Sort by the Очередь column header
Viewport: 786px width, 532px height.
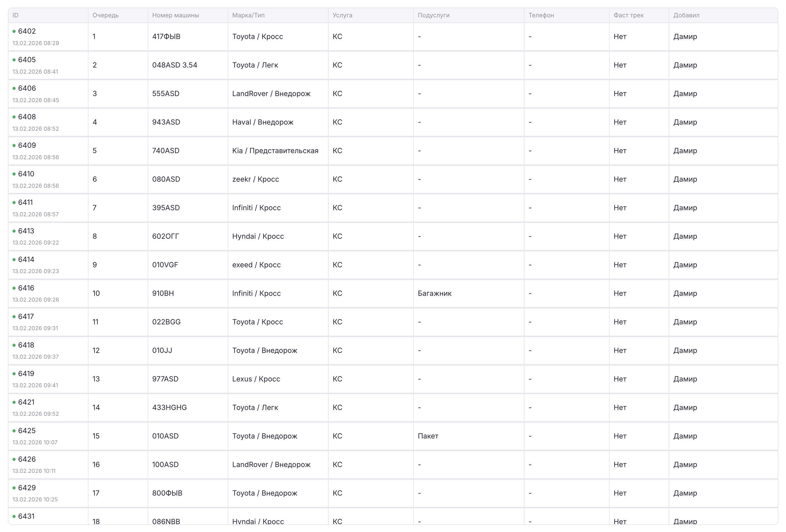[106, 15]
